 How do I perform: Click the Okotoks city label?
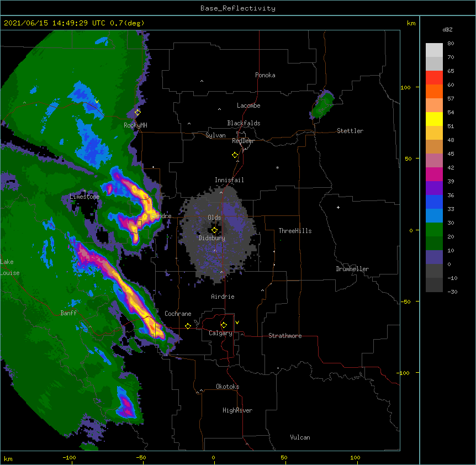point(228,387)
